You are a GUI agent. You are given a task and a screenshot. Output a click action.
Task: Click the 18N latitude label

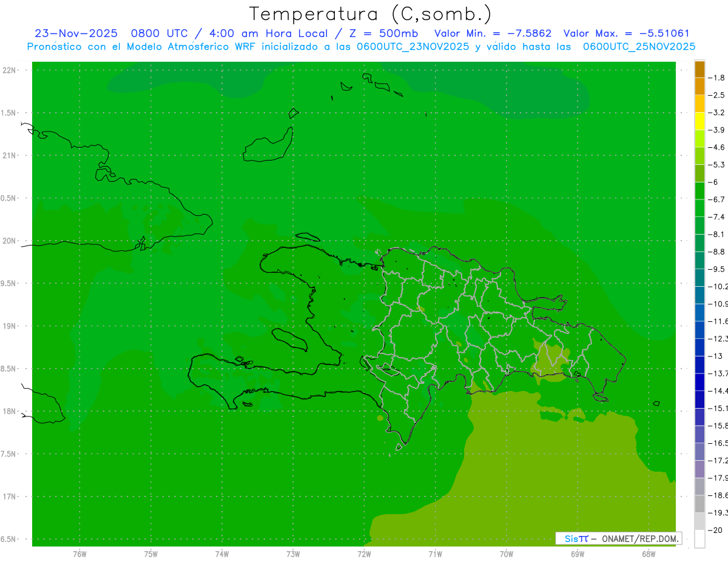click(x=9, y=412)
